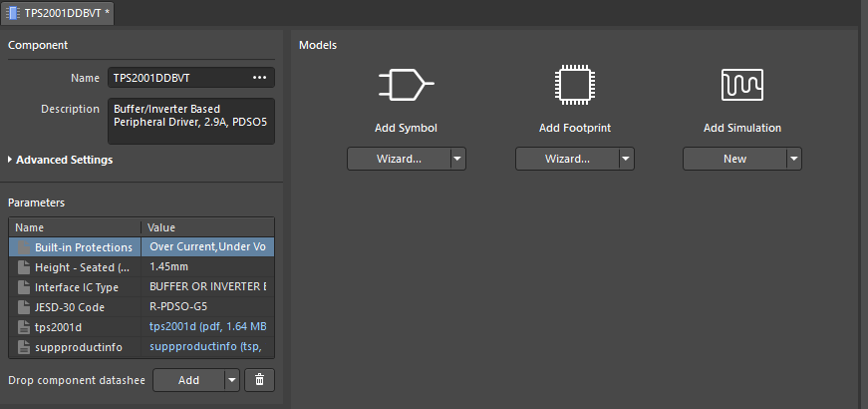Select JESD-30 Code parameter name
Viewport: 868px width, 409px height.
pos(69,307)
